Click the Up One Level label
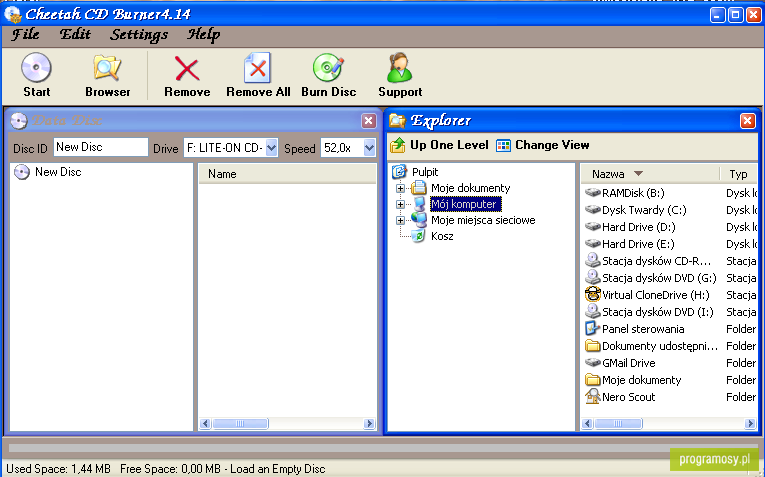765x477 pixels. click(x=449, y=145)
